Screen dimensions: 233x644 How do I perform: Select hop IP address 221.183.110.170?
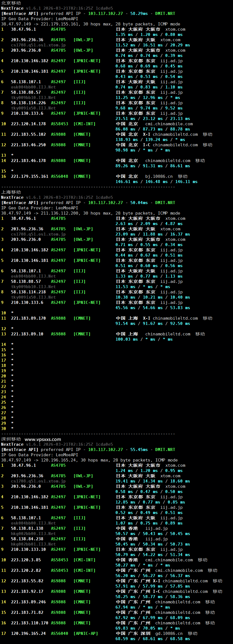pyautogui.click(x=30, y=623)
